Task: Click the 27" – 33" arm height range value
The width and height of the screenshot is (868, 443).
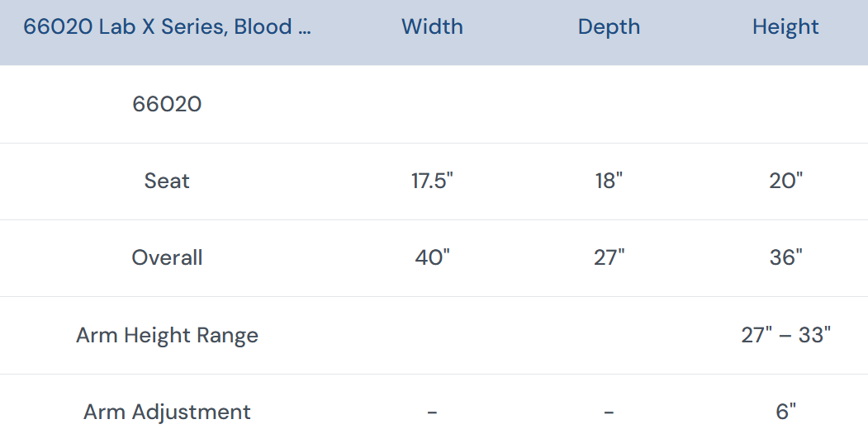Action: pos(785,335)
